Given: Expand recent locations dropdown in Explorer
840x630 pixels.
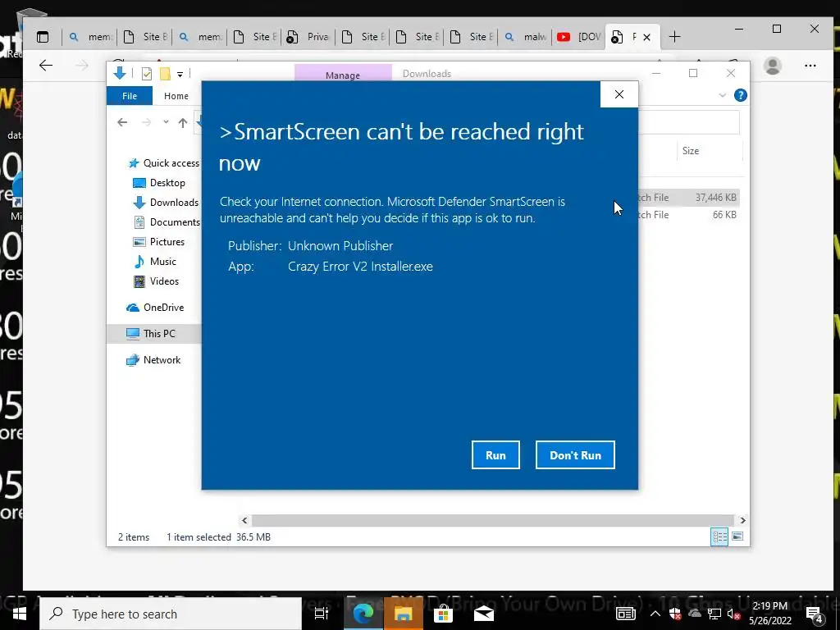Looking at the screenshot, I should click(166, 122).
